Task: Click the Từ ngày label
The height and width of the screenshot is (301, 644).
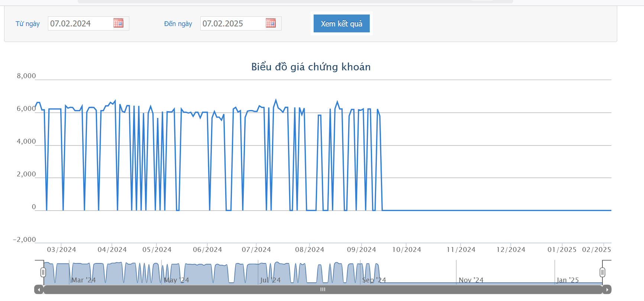Action: point(27,24)
